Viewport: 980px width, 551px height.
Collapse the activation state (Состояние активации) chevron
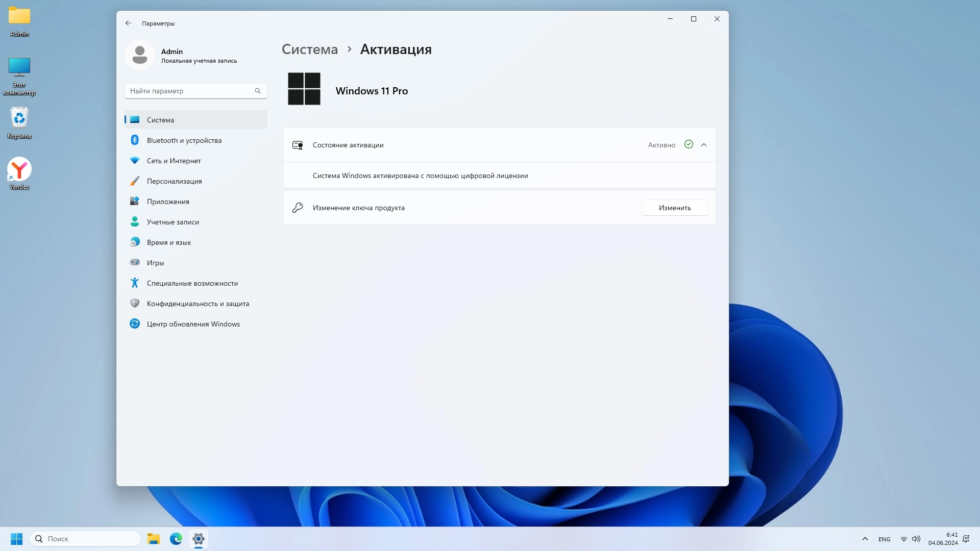pyautogui.click(x=704, y=145)
